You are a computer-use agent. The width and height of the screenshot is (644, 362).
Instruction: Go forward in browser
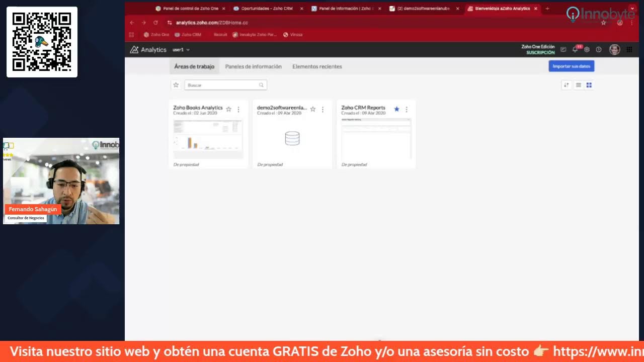pyautogui.click(x=144, y=23)
